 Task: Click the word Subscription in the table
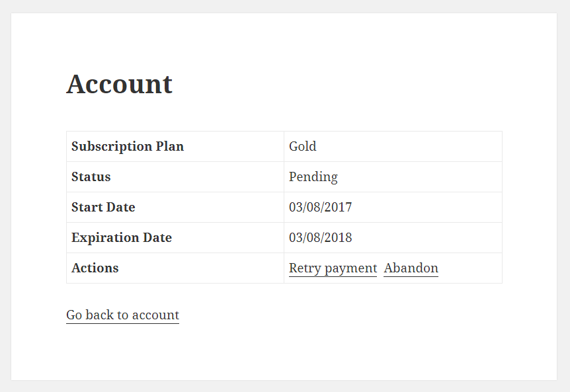(112, 146)
